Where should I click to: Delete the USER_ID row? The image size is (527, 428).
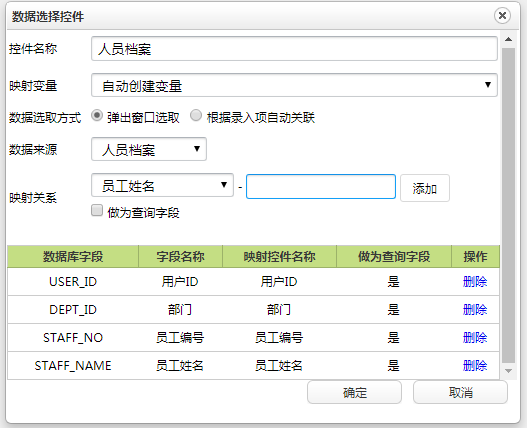coord(475,282)
